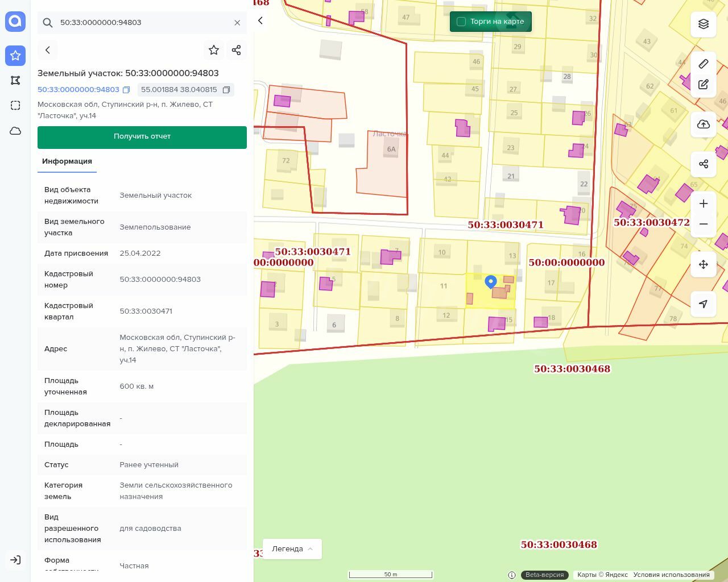This screenshot has height=582, width=728.
Task: Enable the Торги на карте checkbox
Action: point(461,22)
